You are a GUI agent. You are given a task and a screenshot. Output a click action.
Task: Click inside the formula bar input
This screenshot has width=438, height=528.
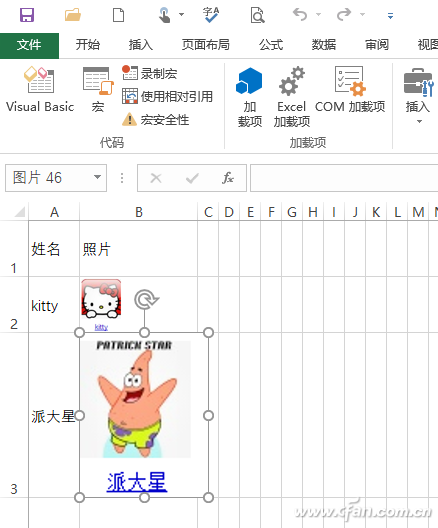(344, 178)
